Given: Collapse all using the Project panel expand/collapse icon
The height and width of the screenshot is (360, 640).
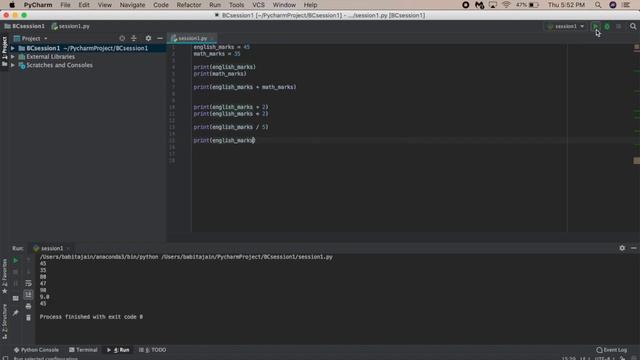Looking at the screenshot, I should [133, 38].
